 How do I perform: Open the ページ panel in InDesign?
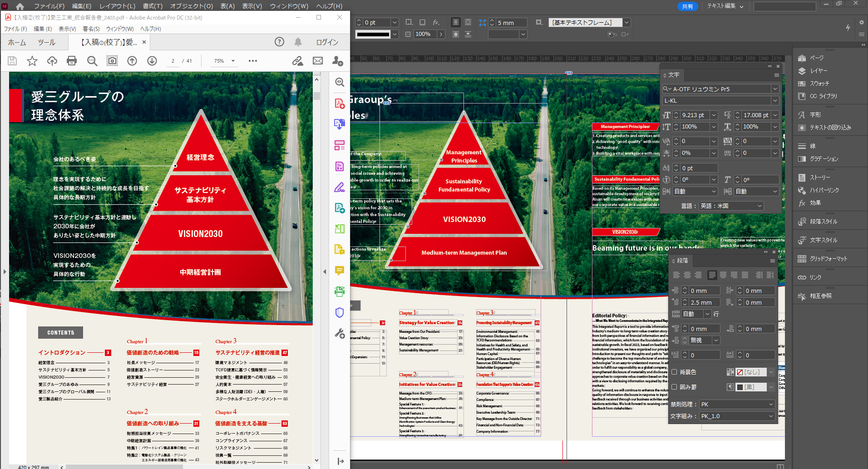pyautogui.click(x=811, y=58)
